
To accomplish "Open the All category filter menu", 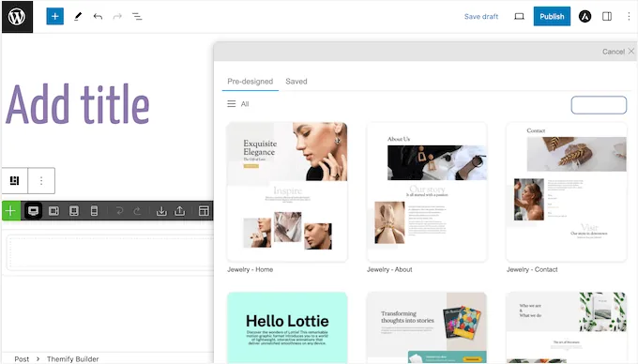I will click(x=238, y=104).
